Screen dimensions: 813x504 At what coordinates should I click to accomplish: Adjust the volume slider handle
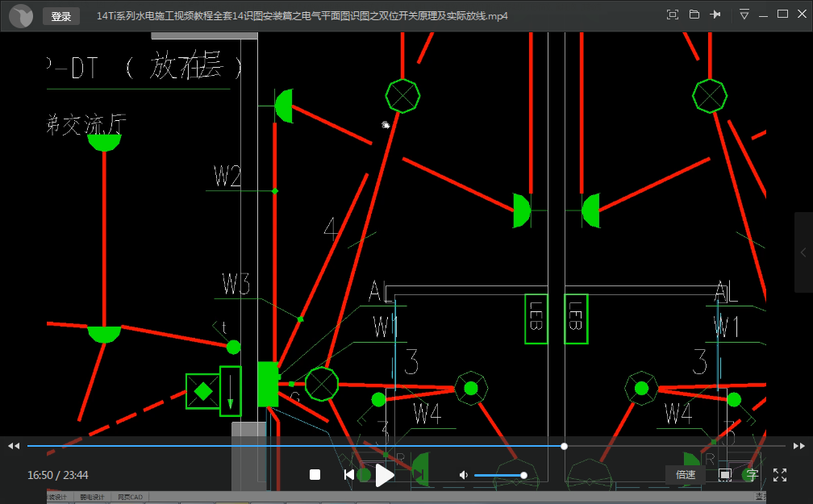tap(523, 475)
